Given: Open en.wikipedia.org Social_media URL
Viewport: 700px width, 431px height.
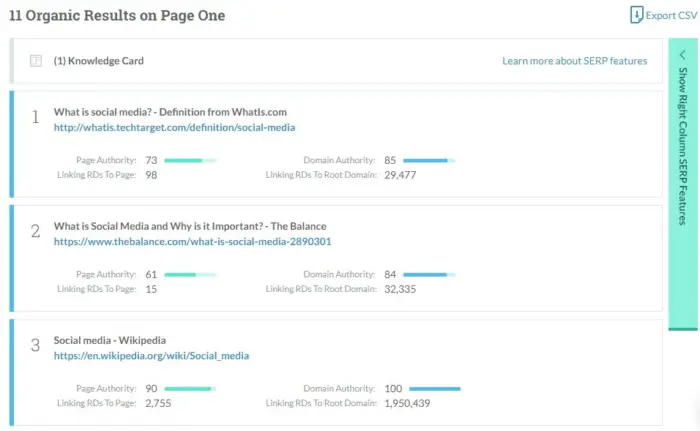Looking at the screenshot, I should [x=151, y=356].
